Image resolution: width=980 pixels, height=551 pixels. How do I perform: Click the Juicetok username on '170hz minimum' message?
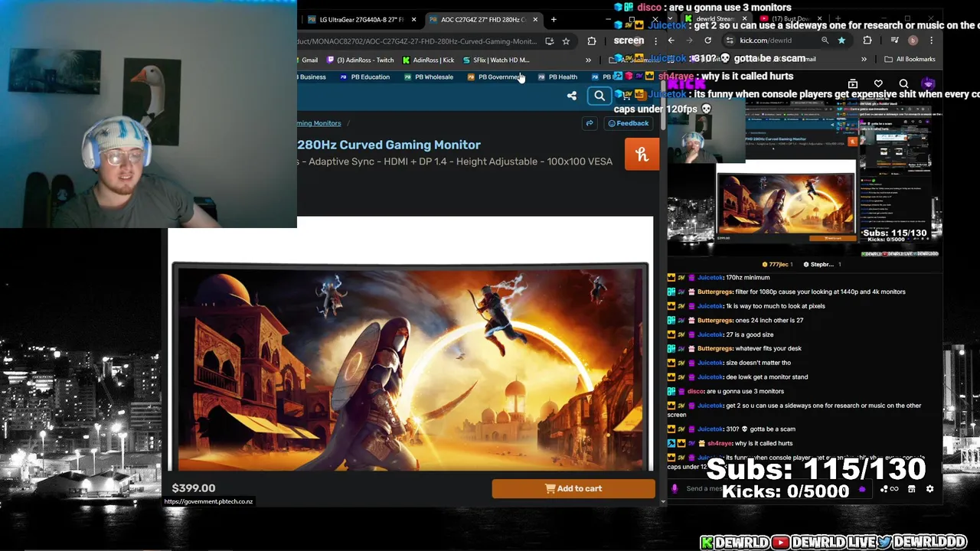(710, 278)
